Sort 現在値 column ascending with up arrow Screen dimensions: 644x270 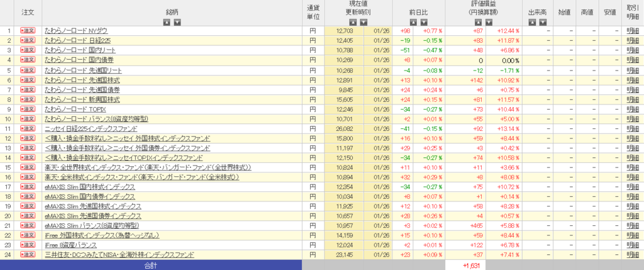pyautogui.click(x=353, y=22)
